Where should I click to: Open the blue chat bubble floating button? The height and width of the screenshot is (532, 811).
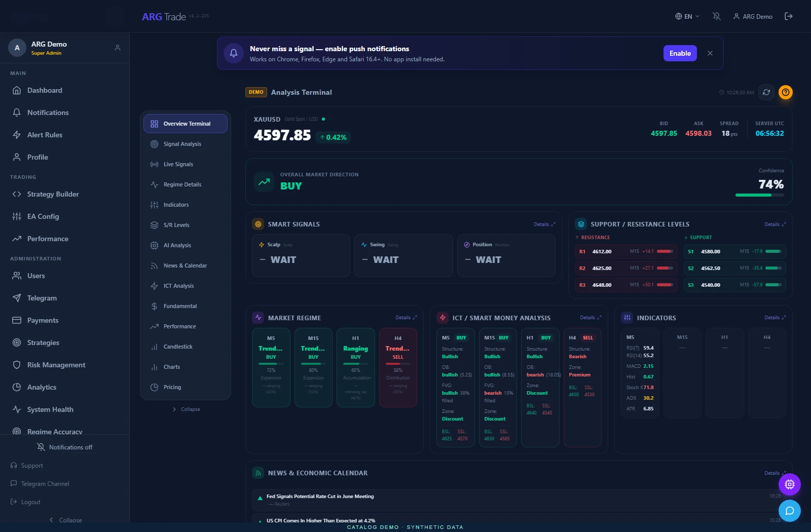pyautogui.click(x=790, y=511)
